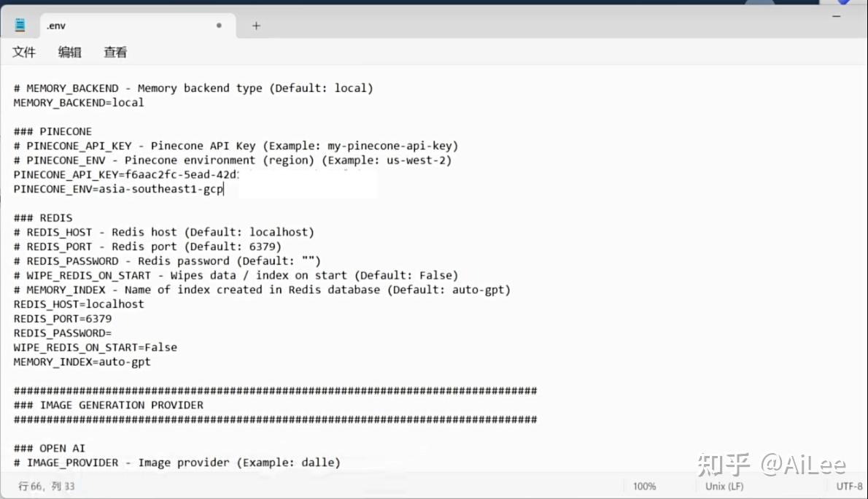Image resolution: width=868 pixels, height=499 pixels.
Task: Place cursor at end of PINECONE_ENV line
Action: (x=224, y=189)
